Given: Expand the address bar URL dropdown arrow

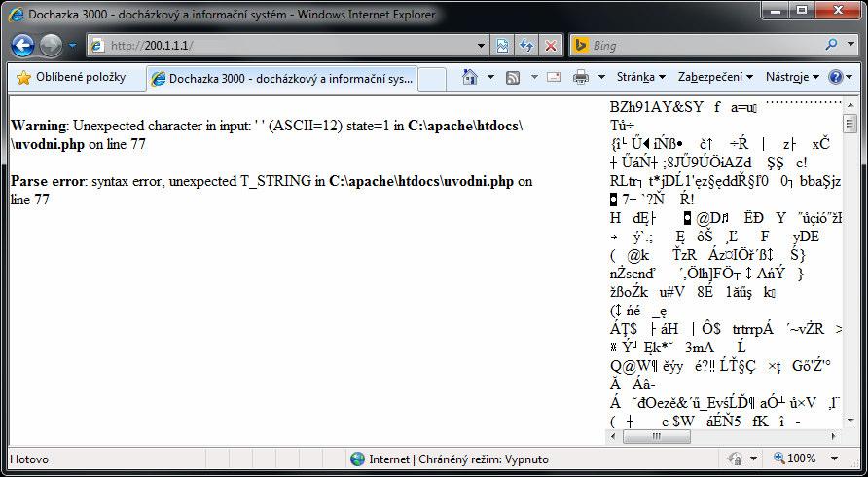Looking at the screenshot, I should click(x=481, y=46).
